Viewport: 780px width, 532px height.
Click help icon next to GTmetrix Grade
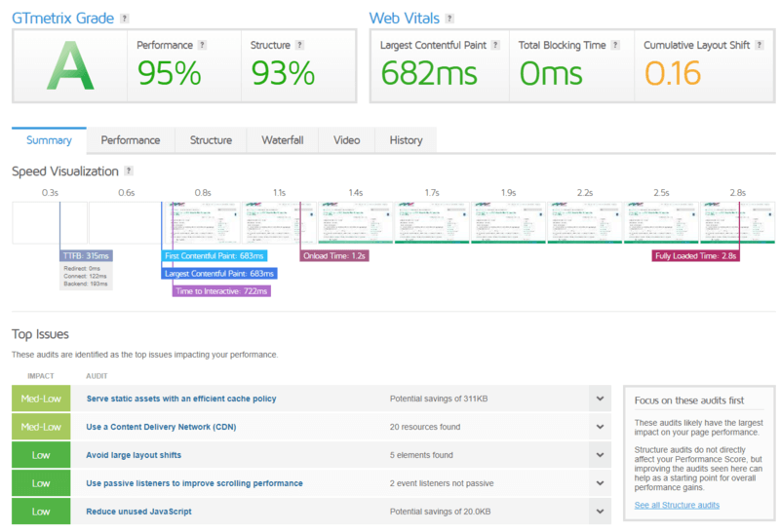[x=124, y=19]
